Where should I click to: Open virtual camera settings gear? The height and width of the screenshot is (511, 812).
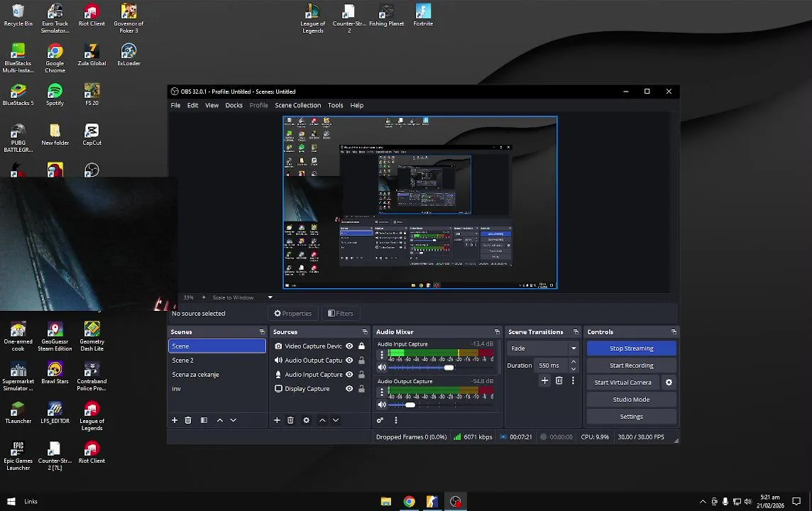[x=669, y=383]
